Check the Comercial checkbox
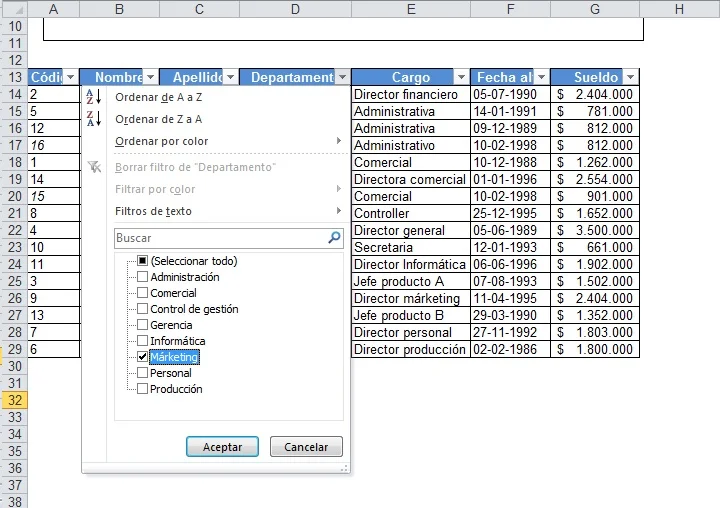 pos(142,293)
